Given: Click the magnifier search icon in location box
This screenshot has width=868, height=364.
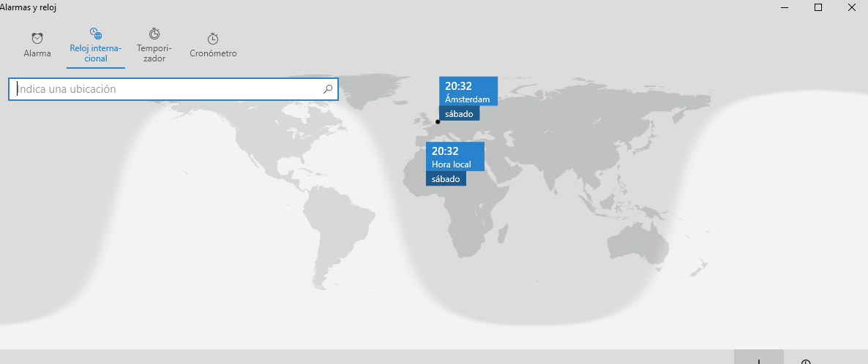Looking at the screenshot, I should [x=328, y=89].
